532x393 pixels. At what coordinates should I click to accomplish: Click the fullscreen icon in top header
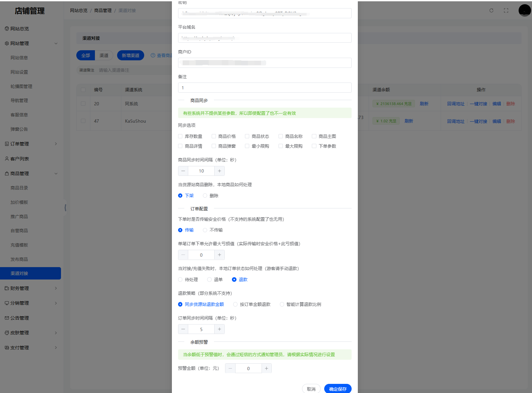coord(506,10)
